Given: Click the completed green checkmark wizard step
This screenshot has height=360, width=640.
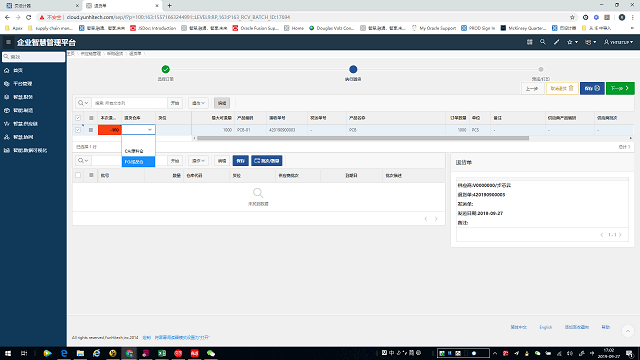Looking at the screenshot, I should [x=165, y=69].
